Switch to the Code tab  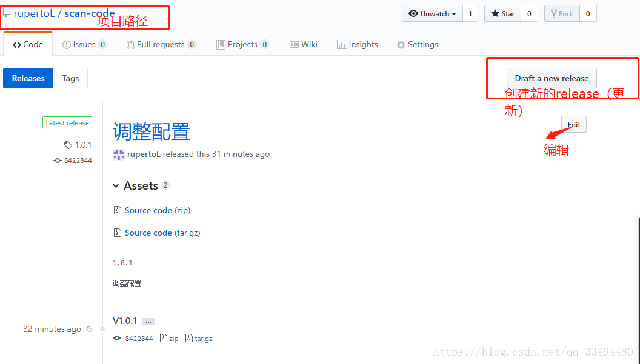pyautogui.click(x=28, y=44)
